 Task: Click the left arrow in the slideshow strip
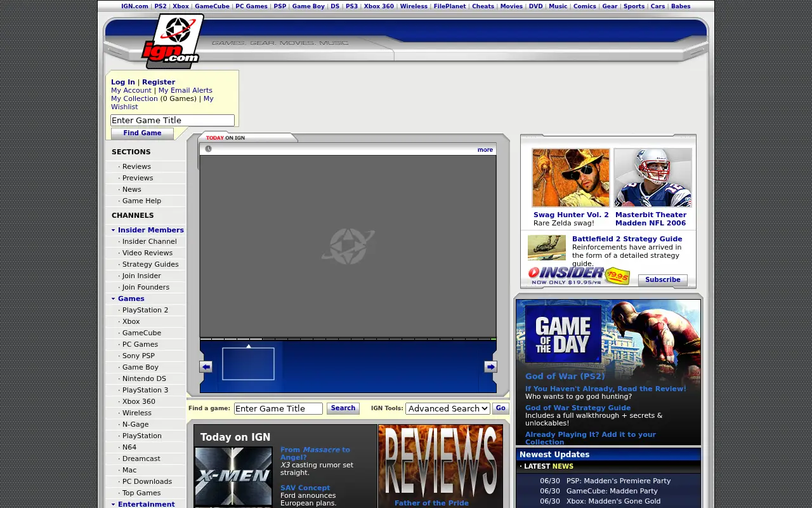pos(206,367)
